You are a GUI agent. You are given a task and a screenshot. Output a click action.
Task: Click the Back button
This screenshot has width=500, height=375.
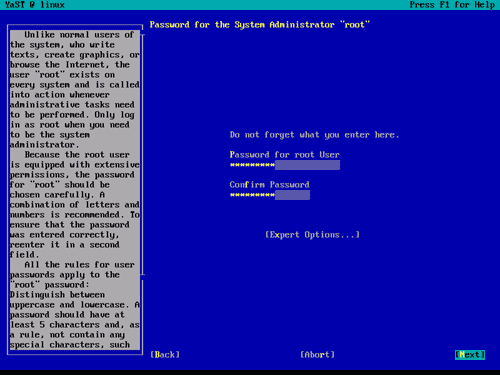click(x=165, y=355)
